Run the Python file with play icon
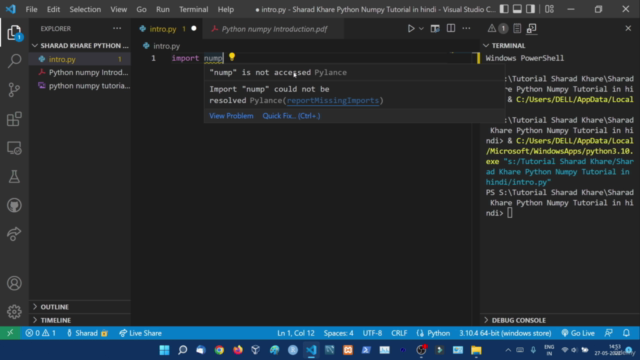The height and width of the screenshot is (360, 640). click(x=411, y=29)
